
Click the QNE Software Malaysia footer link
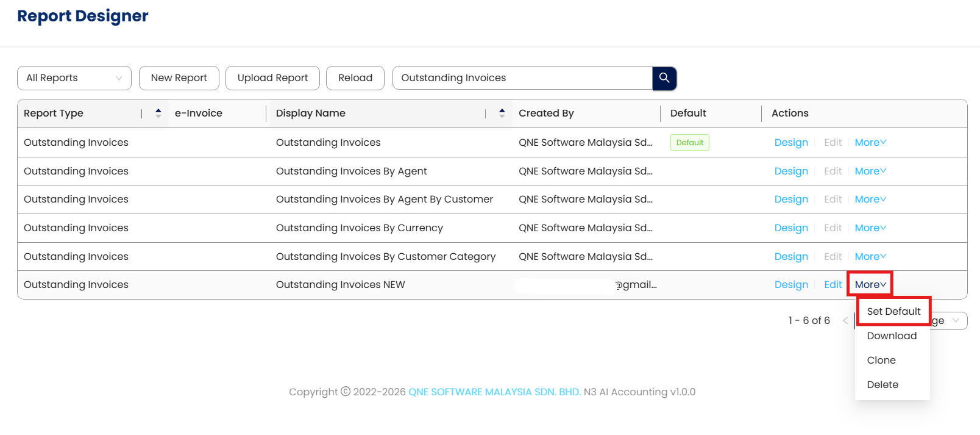click(494, 392)
